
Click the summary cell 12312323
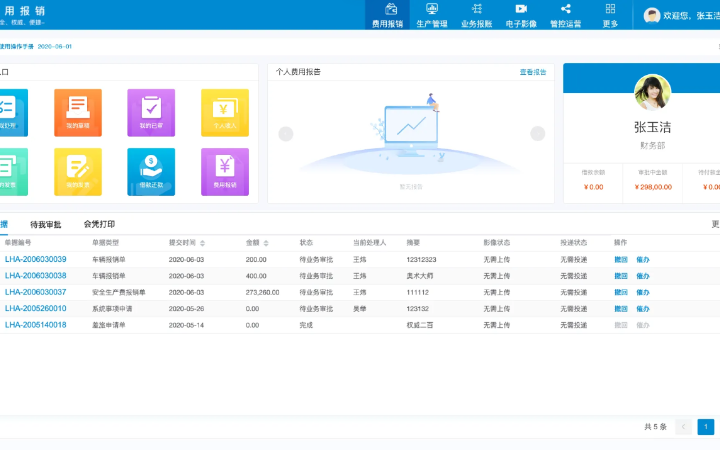pyautogui.click(x=421, y=259)
